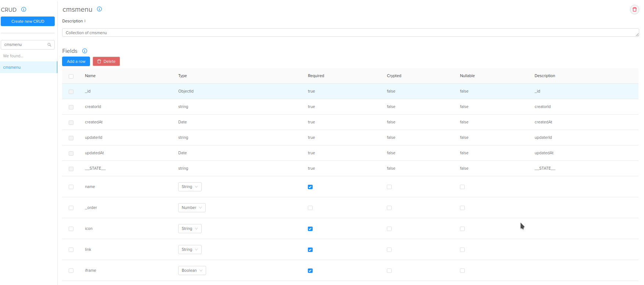Uncheck Required for the name field
Screen dimensions: 644x285
pos(310,187)
